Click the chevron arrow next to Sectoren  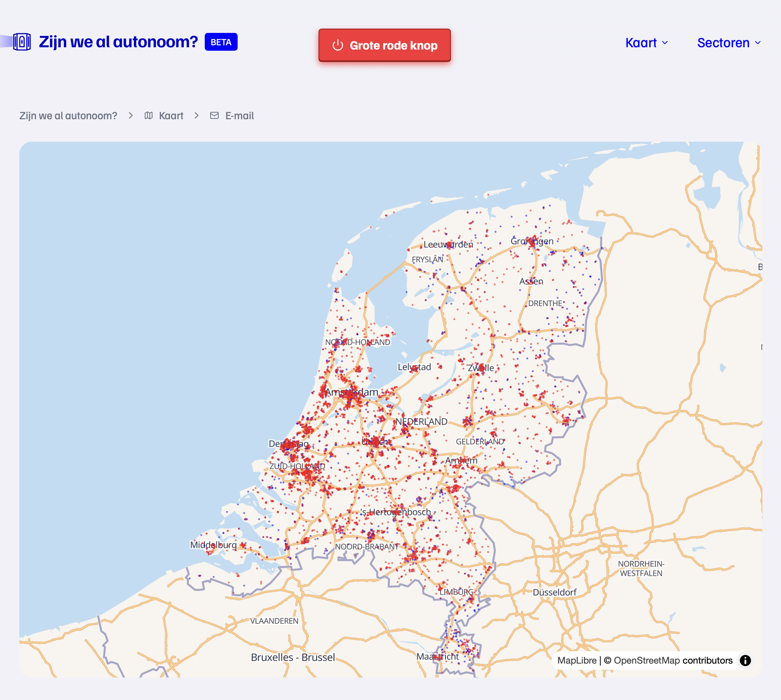[758, 43]
